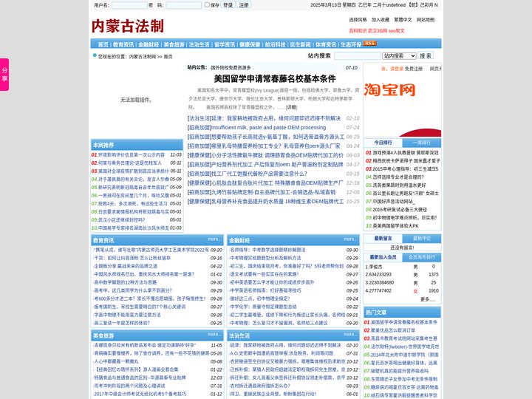Open ranking item 中国好声音活动网站_
This screenshot has width=532, height=399.
click(x=394, y=202)
